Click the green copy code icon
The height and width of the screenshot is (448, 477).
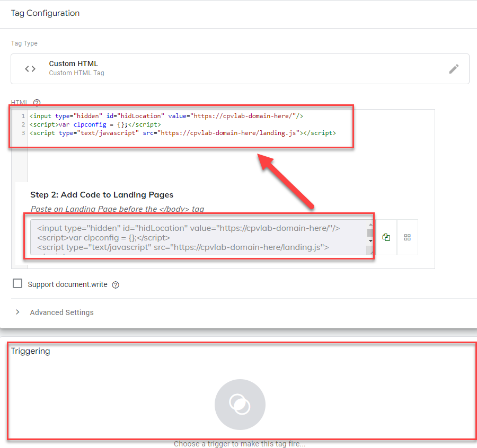click(386, 237)
